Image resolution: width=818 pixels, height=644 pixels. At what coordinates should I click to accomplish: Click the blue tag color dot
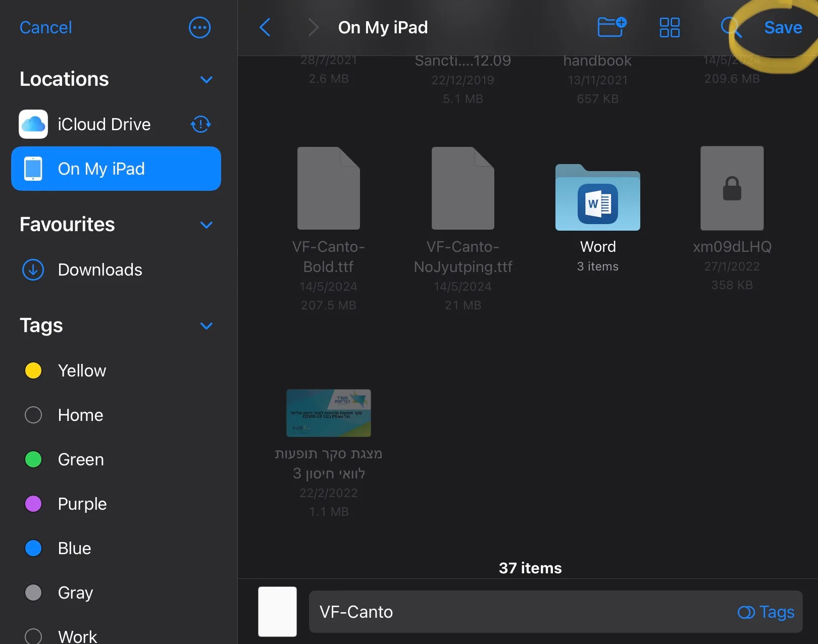(33, 548)
